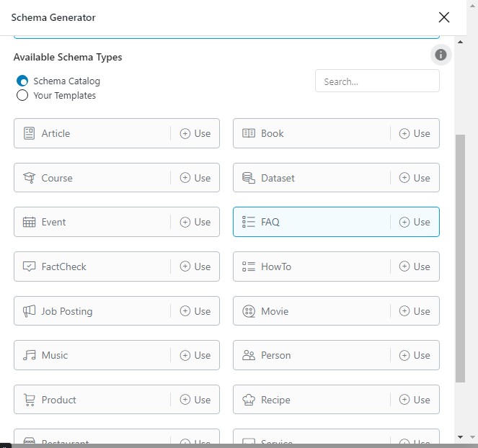Click the Course graduation cap icon

pyautogui.click(x=30, y=178)
